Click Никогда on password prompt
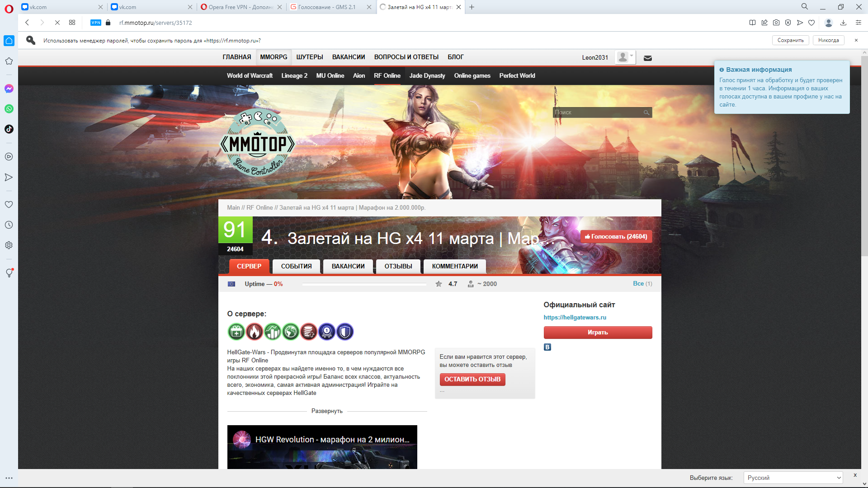This screenshot has width=868, height=488. click(828, 40)
